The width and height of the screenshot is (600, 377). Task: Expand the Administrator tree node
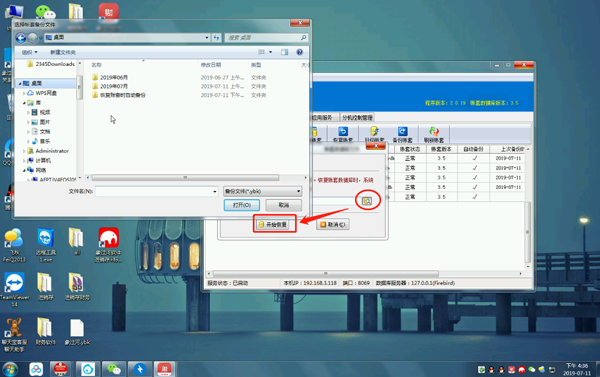24,151
